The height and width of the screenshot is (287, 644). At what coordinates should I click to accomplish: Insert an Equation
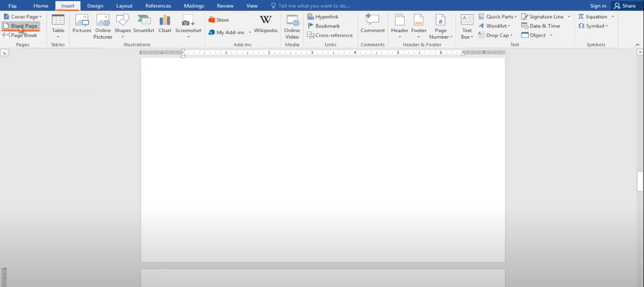593,17
